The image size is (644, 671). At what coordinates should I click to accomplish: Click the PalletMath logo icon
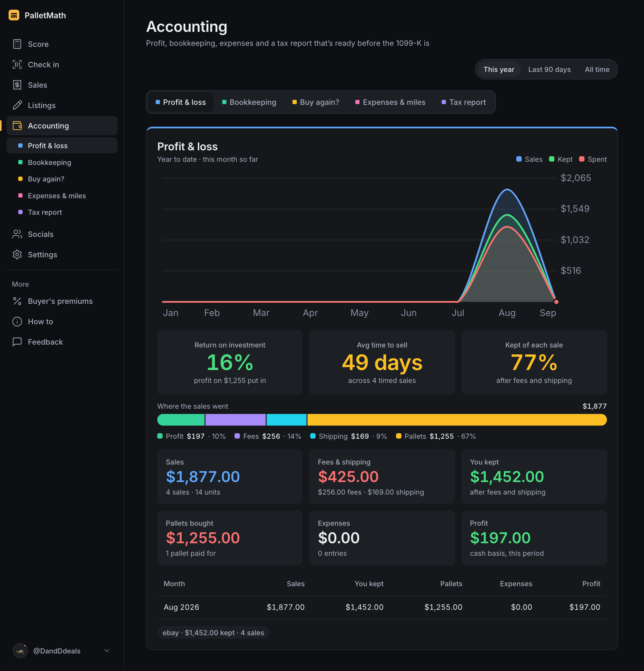click(14, 15)
